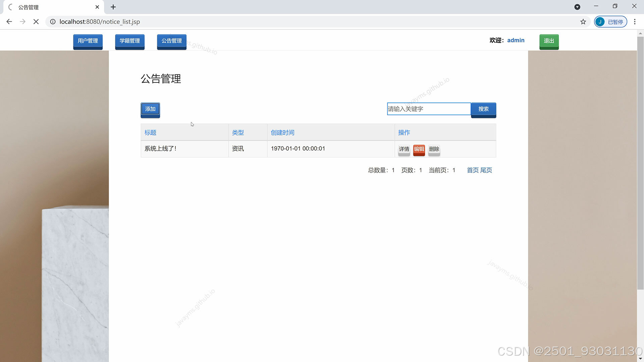Open 用户管理 navigation menu
Viewport: 644px width, 362px height.
pyautogui.click(x=88, y=42)
